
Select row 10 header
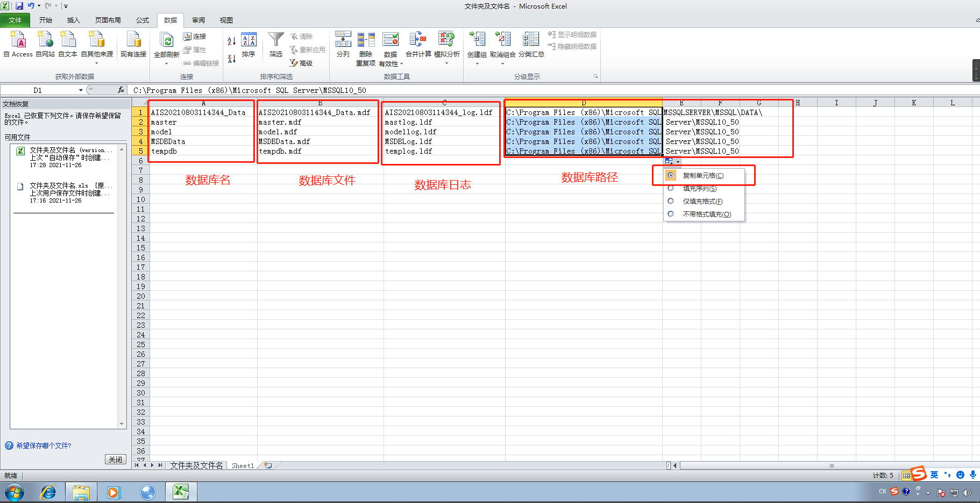tap(140, 199)
